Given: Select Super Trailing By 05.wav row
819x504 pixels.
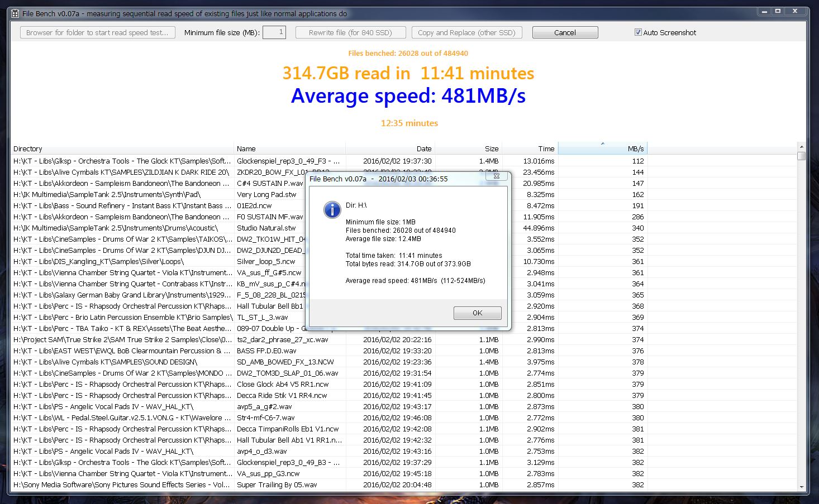Looking at the screenshot, I should [x=403, y=484].
